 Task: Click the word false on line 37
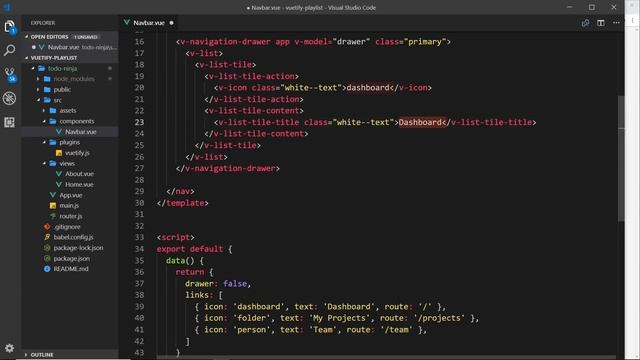(235, 283)
